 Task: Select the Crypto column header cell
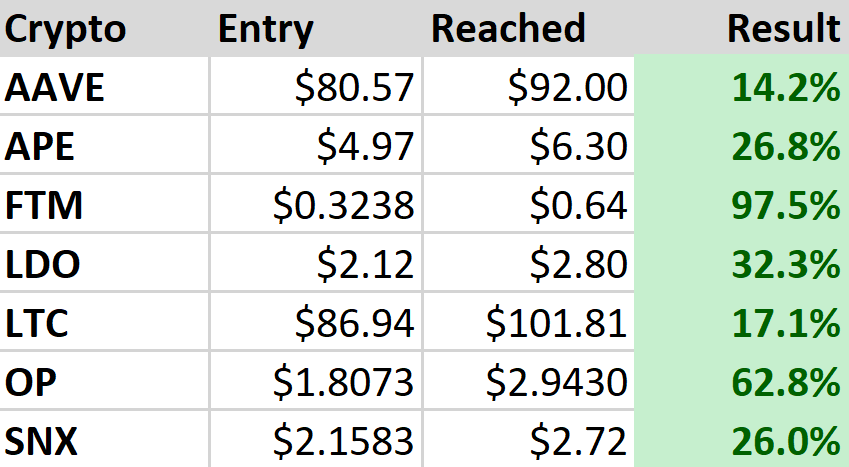tap(66, 29)
